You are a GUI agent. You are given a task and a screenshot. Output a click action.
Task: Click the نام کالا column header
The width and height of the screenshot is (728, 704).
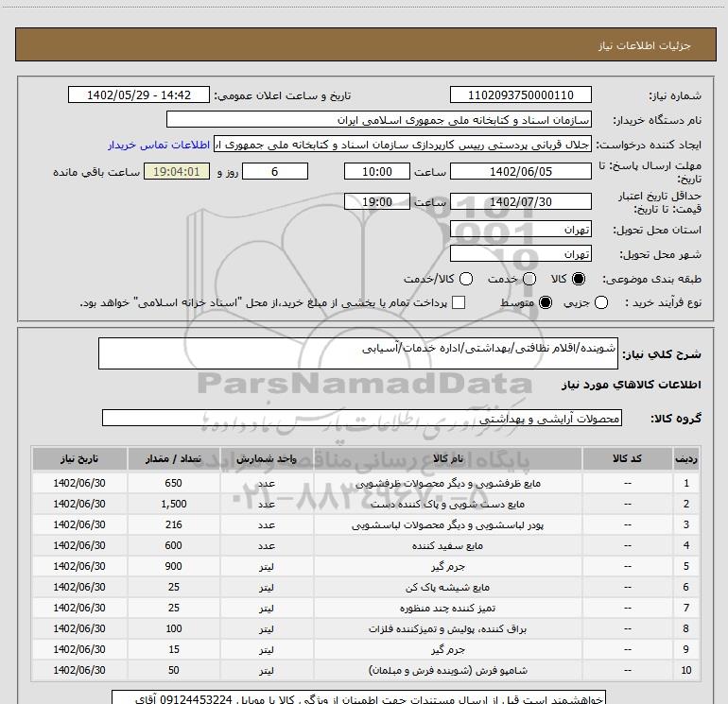click(448, 459)
